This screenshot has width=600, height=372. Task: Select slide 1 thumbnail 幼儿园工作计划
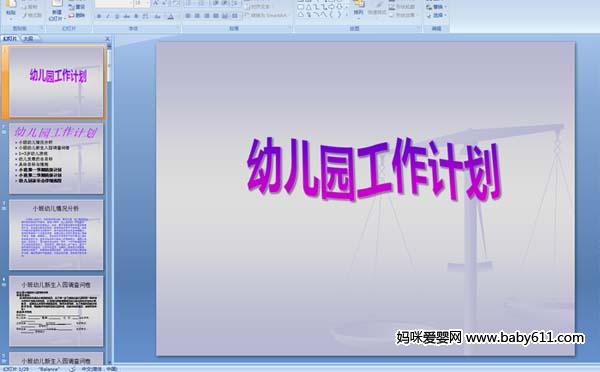[x=56, y=81]
